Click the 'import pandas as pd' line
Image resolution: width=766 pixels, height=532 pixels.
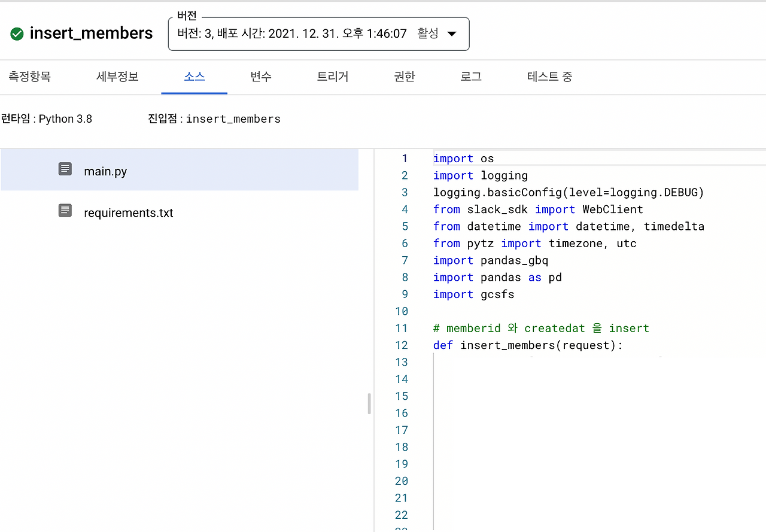click(497, 277)
